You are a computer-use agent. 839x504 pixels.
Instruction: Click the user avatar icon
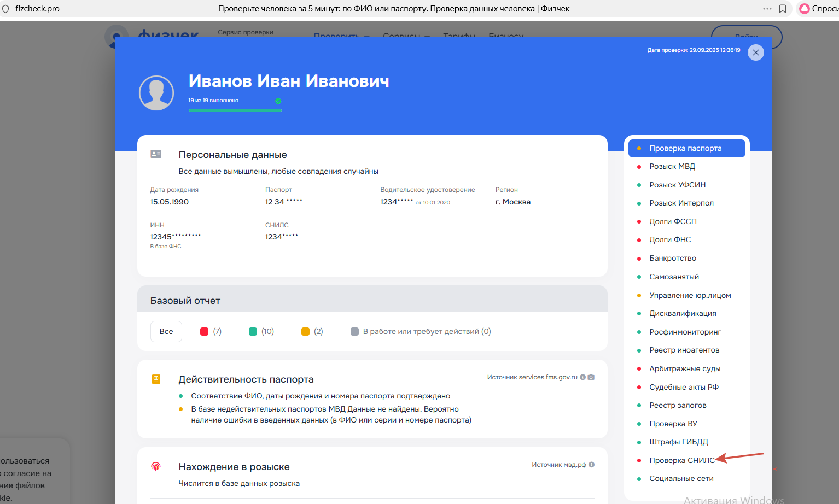156,93
